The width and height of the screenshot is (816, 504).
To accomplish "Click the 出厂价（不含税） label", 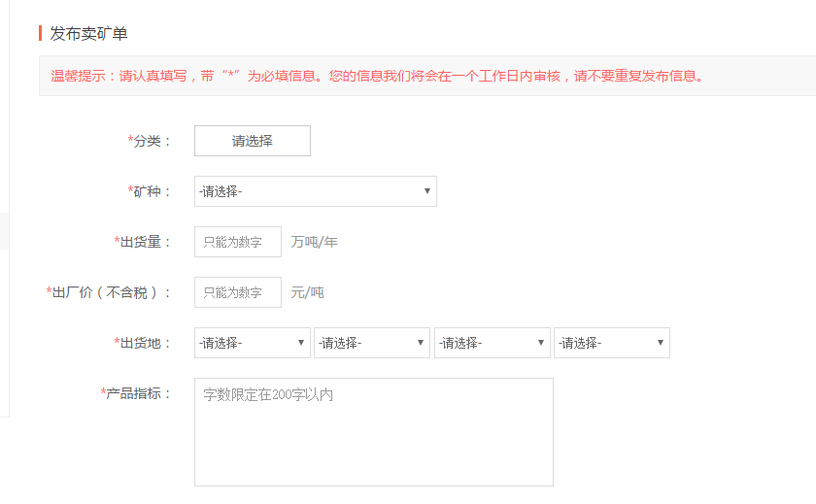I will point(110,292).
